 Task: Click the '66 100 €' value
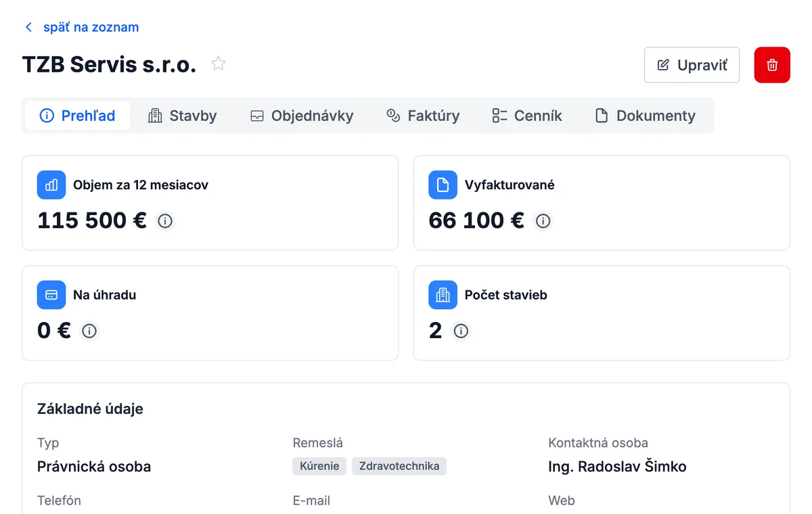(x=476, y=220)
